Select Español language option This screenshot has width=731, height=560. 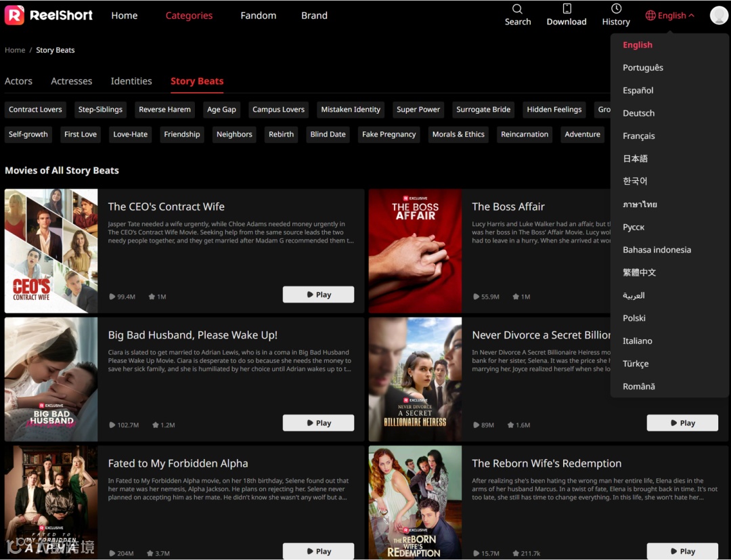[638, 91]
